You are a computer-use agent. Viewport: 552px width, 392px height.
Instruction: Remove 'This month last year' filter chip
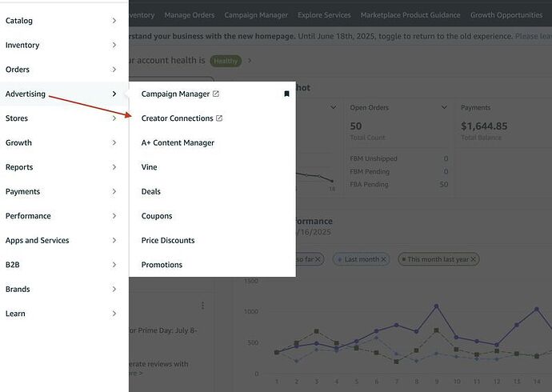point(474,259)
